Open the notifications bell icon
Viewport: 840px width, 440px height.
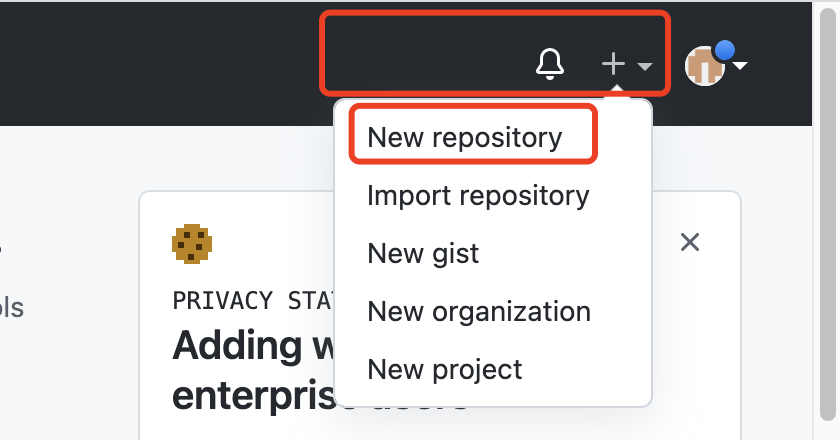[x=550, y=65]
